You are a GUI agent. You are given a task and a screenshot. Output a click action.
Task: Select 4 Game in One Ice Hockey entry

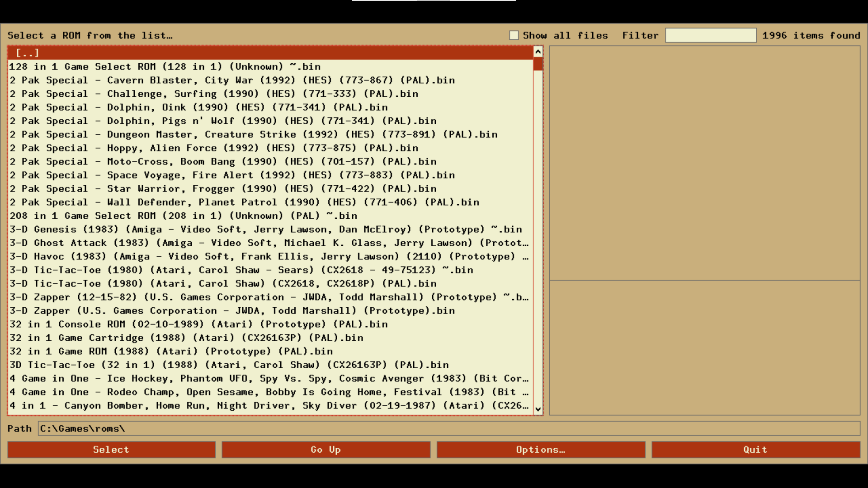(270, 378)
